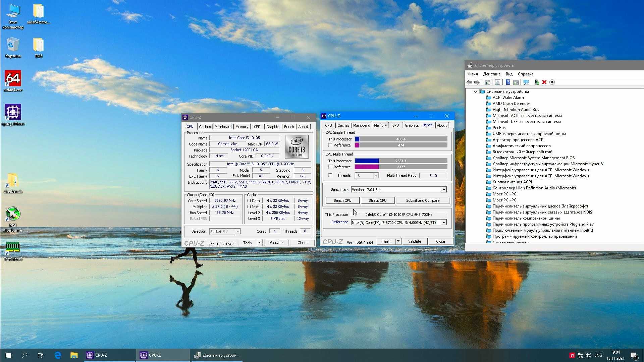Open the Reference processor dropdown

point(443,223)
